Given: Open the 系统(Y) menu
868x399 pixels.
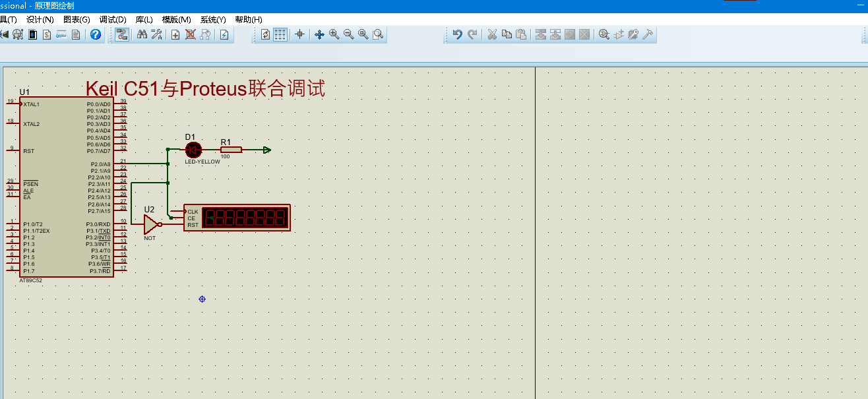Looking at the screenshot, I should [x=213, y=20].
